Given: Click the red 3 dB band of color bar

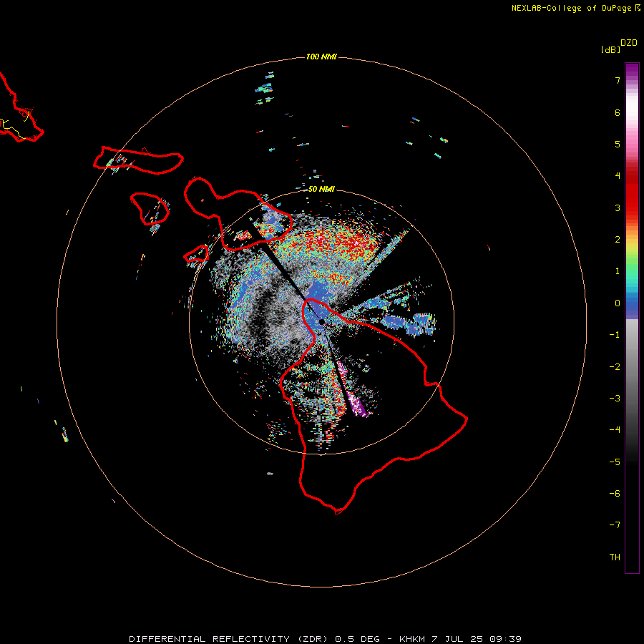Looking at the screenshot, I should click(632, 208).
